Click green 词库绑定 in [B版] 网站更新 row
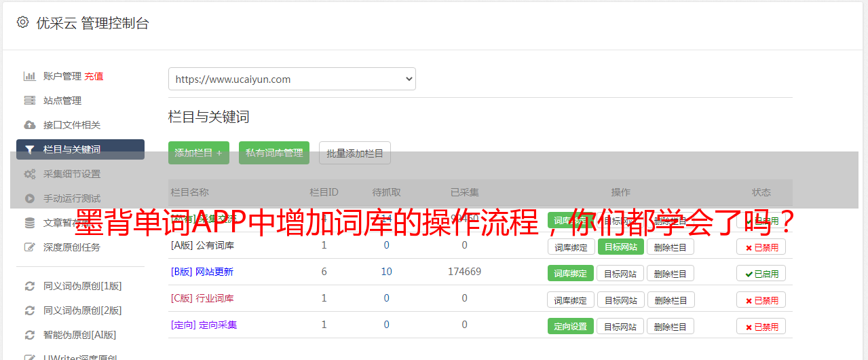Image resolution: width=868 pixels, height=360 pixels. [571, 273]
